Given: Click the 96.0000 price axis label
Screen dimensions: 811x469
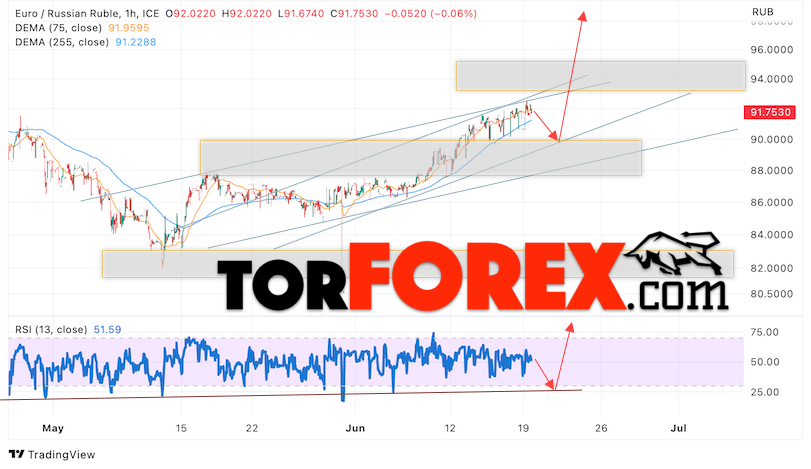Looking at the screenshot, I should 772,50.
